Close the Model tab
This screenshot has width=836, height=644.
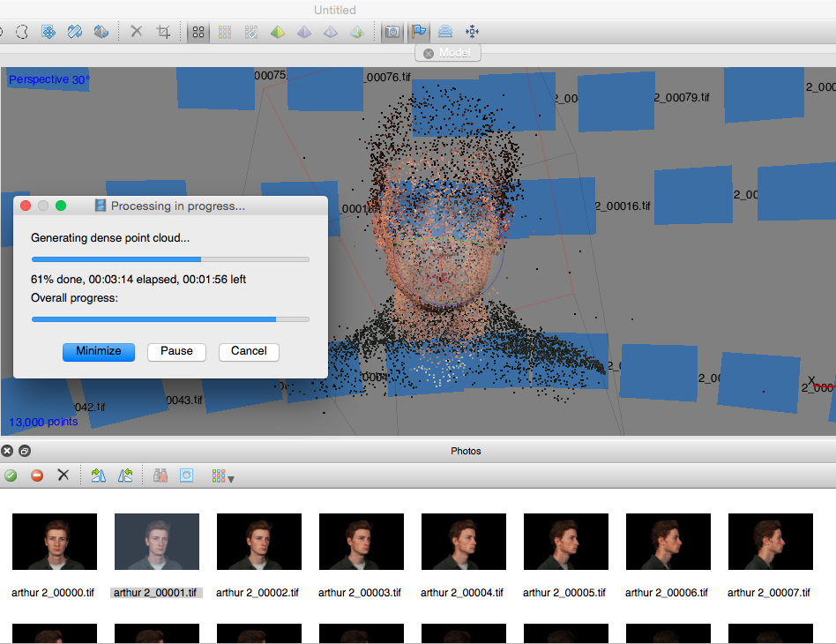428,53
